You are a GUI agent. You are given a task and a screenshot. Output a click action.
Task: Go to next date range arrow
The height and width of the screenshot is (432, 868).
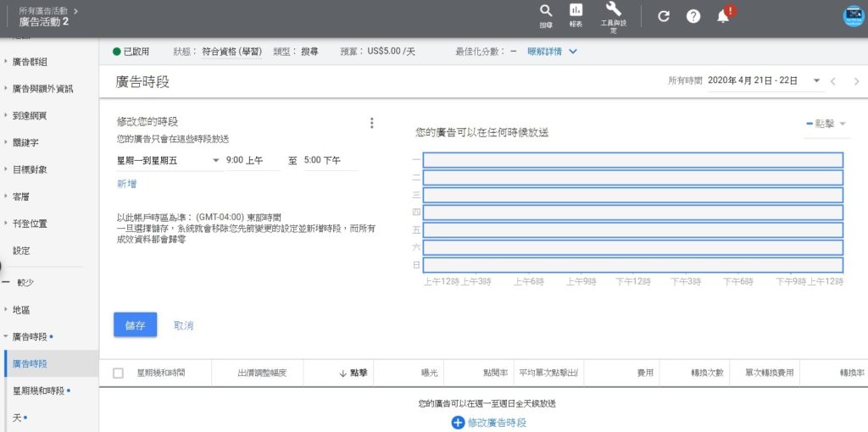[x=856, y=81]
